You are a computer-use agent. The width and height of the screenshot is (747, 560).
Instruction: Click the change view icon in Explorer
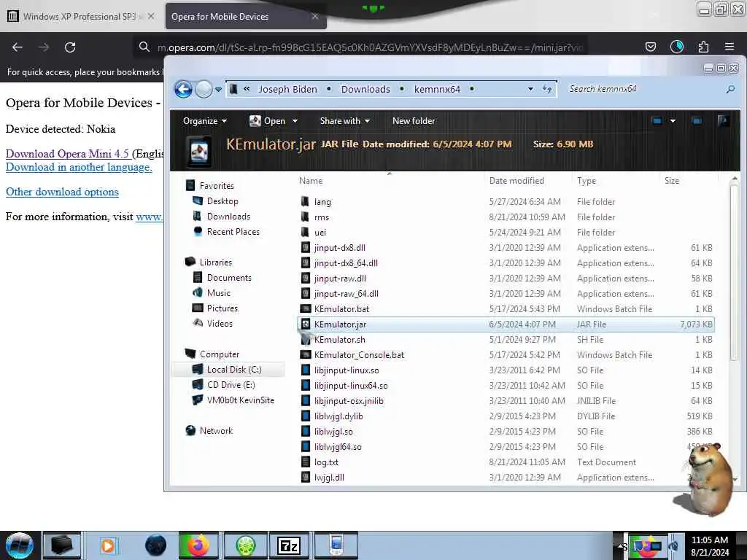click(657, 121)
